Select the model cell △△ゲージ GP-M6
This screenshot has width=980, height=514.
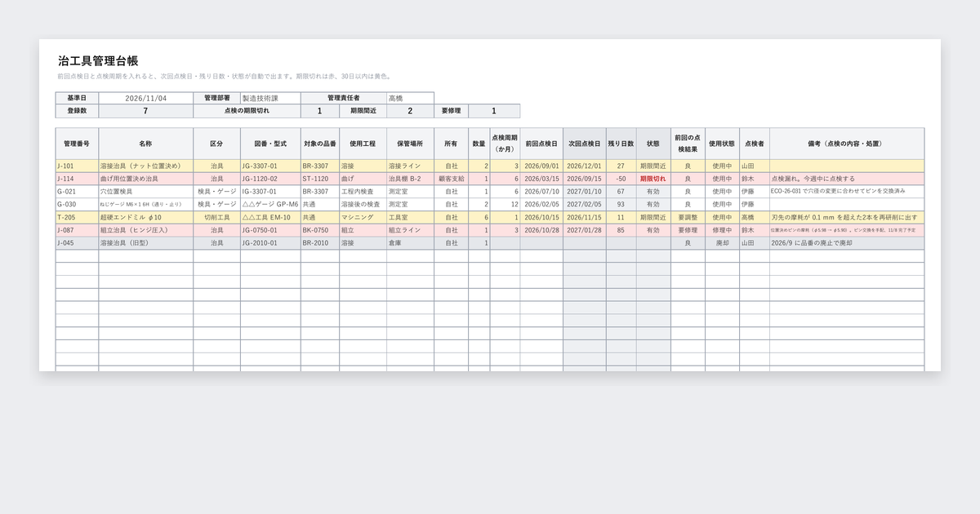(270, 205)
